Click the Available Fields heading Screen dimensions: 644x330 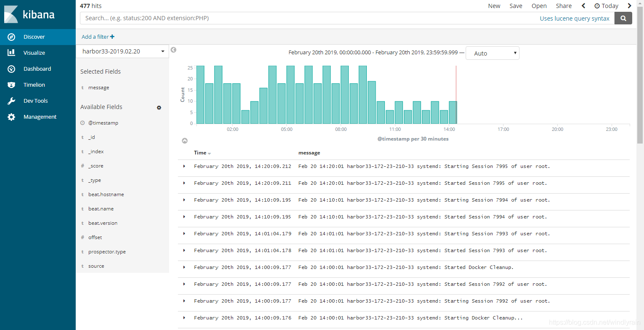[x=101, y=107]
